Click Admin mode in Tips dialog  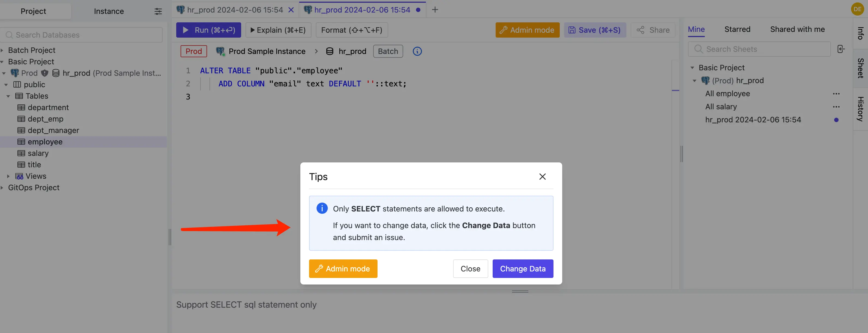(343, 269)
